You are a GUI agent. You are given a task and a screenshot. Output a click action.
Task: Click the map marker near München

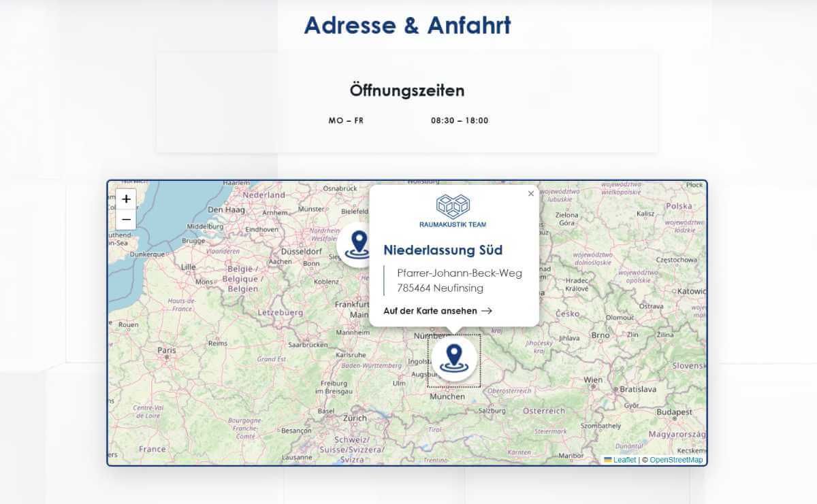(x=453, y=358)
